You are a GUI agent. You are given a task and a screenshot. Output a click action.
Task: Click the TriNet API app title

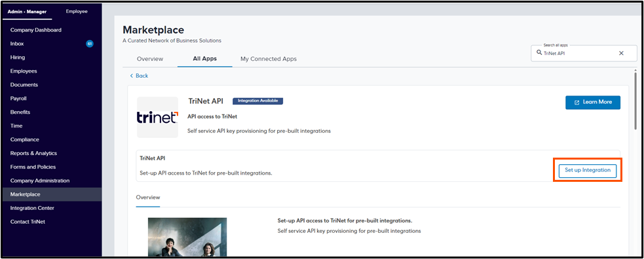(x=205, y=101)
